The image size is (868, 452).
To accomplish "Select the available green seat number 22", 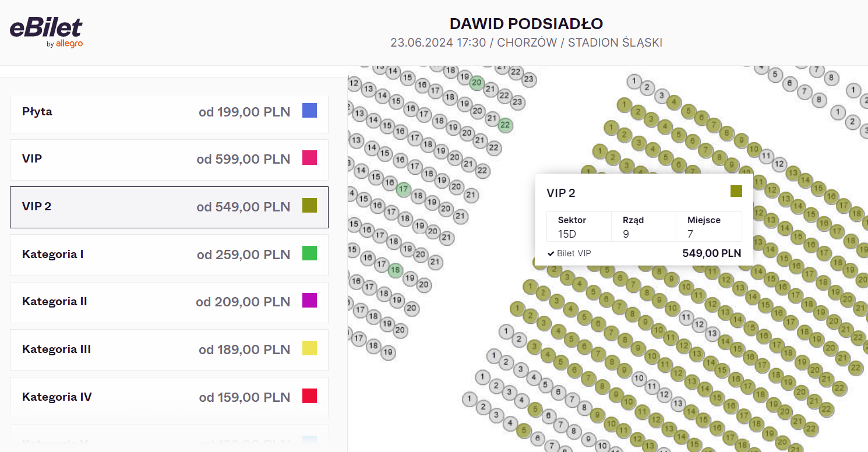I will [x=505, y=125].
